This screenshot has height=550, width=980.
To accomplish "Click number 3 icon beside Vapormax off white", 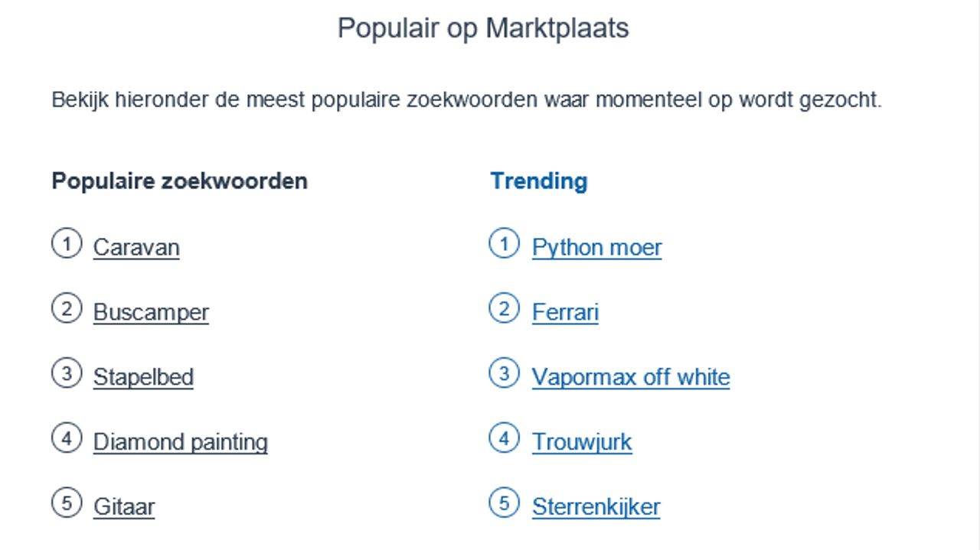I will (504, 373).
